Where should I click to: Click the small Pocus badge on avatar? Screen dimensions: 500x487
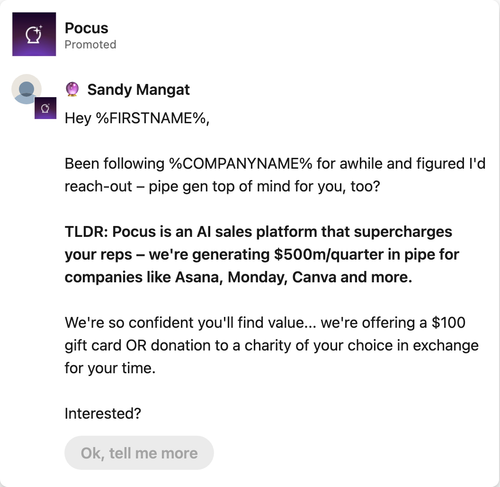[x=45, y=108]
